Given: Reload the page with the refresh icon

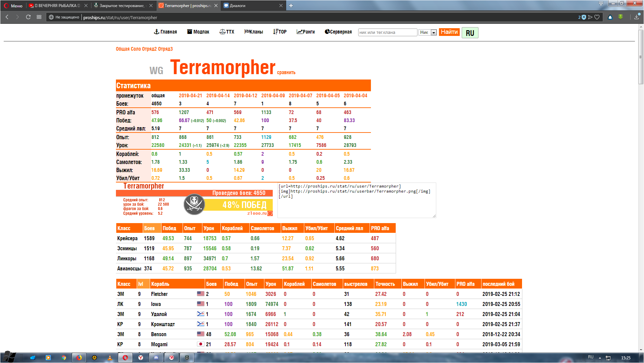Looking at the screenshot, I should click(x=28, y=17).
